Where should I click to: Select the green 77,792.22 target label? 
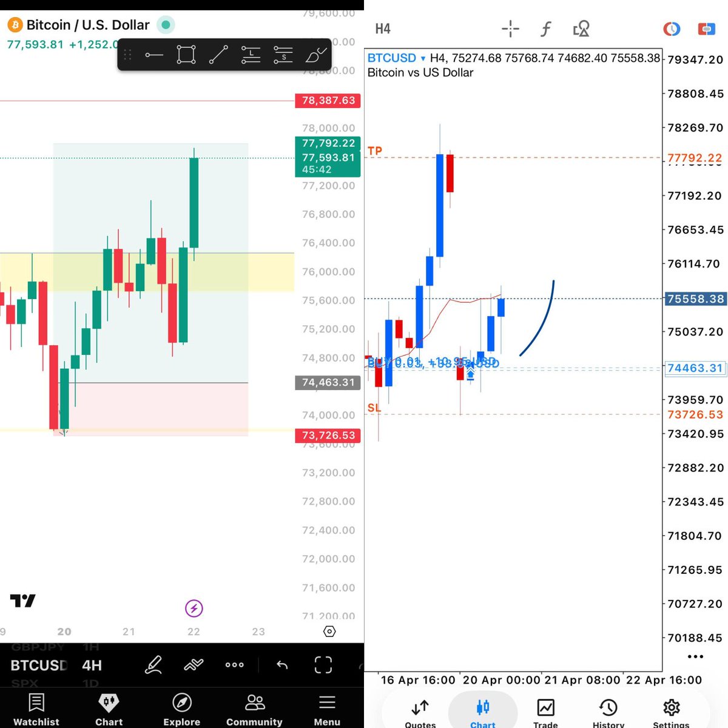[x=328, y=143]
